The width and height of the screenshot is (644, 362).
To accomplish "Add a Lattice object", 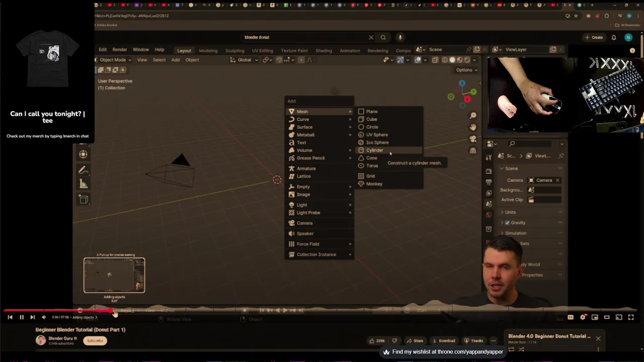I will click(x=319, y=176).
